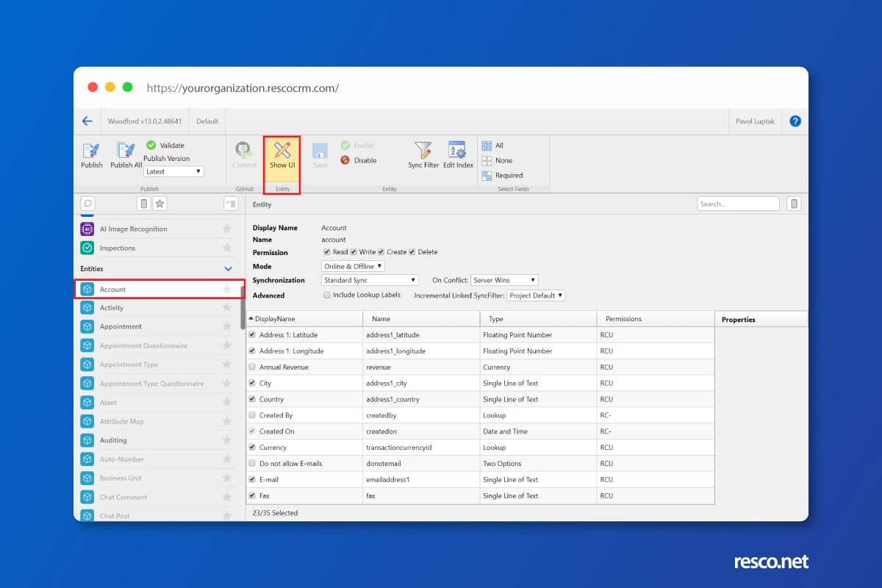Click the transactioncurrencyid name cell
The image size is (882, 588).
[x=421, y=448]
